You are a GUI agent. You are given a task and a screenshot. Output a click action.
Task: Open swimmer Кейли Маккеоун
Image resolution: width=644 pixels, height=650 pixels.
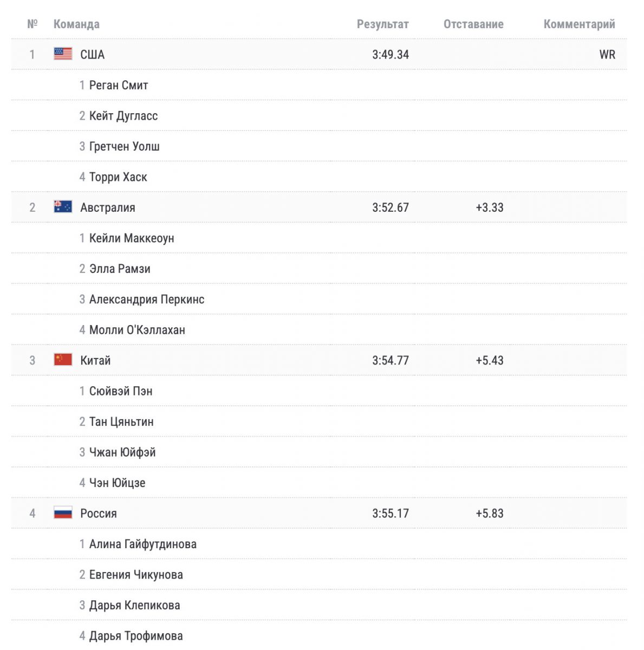(132, 238)
